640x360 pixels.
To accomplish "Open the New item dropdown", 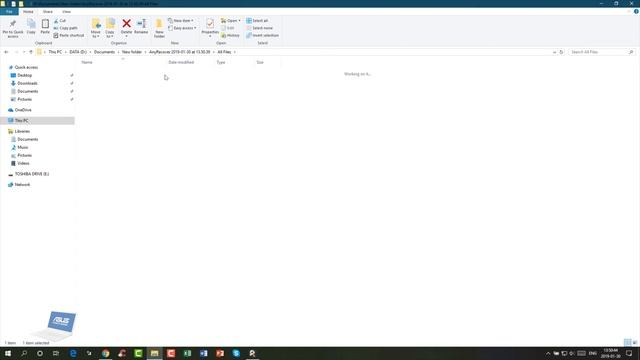I will (181, 20).
